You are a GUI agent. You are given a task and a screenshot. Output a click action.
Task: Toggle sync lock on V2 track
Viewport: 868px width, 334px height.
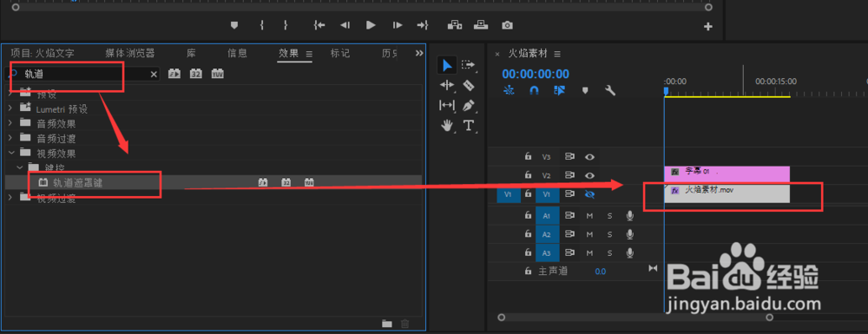pyautogui.click(x=569, y=175)
